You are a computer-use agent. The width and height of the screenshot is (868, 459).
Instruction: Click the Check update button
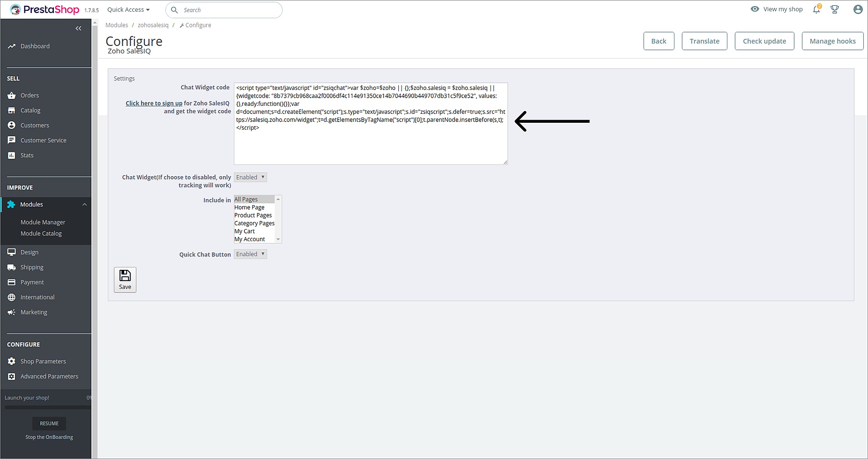pos(764,41)
